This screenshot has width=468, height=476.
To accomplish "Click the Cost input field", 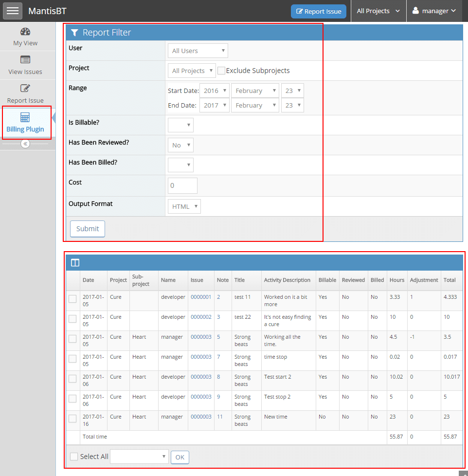I will [182, 185].
